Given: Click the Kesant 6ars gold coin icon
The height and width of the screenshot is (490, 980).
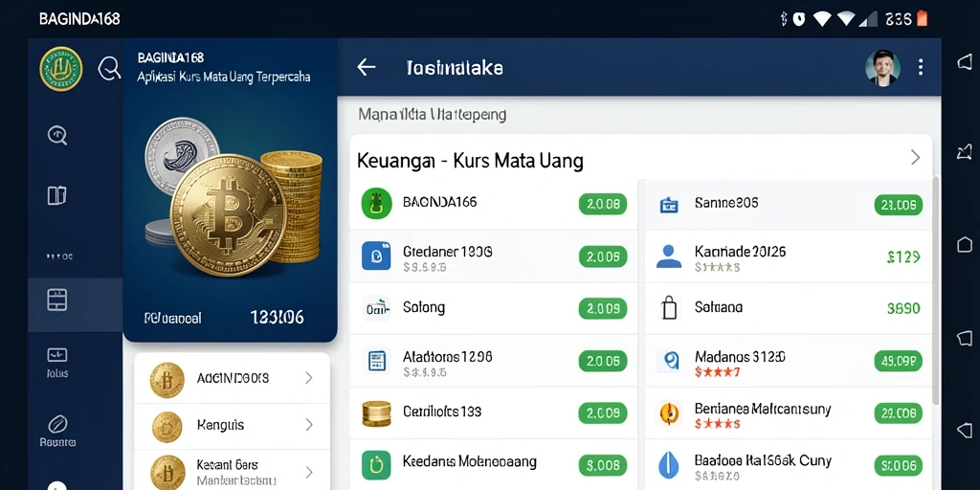Looking at the screenshot, I should pos(167,473).
